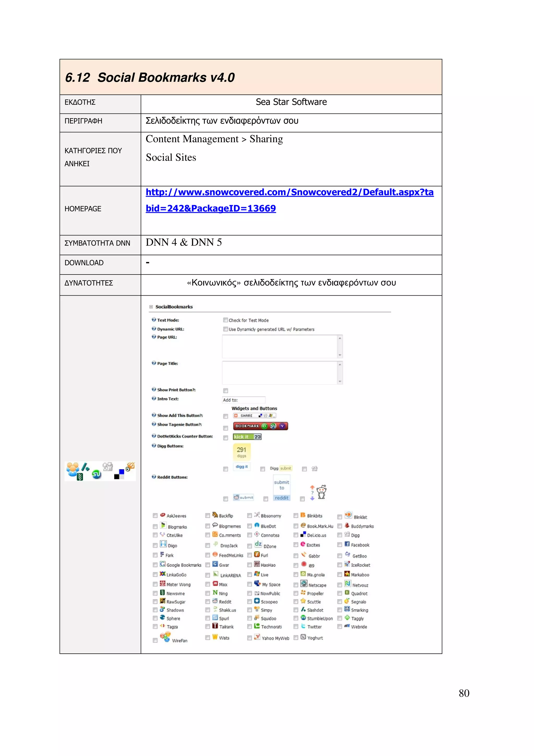Click the DZone icon

[258, 544]
